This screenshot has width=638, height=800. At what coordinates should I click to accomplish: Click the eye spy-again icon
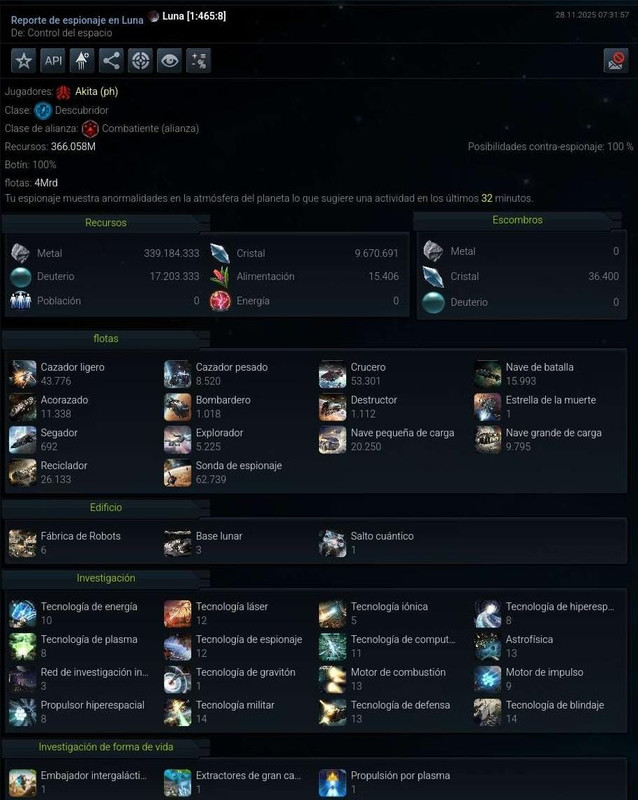pos(169,61)
